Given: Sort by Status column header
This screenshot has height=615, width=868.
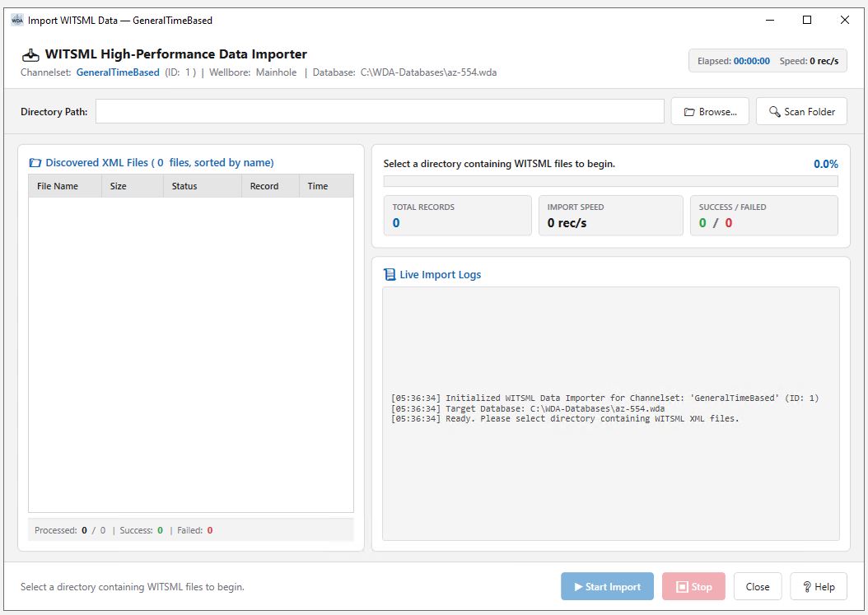Looking at the screenshot, I should 203,186.
